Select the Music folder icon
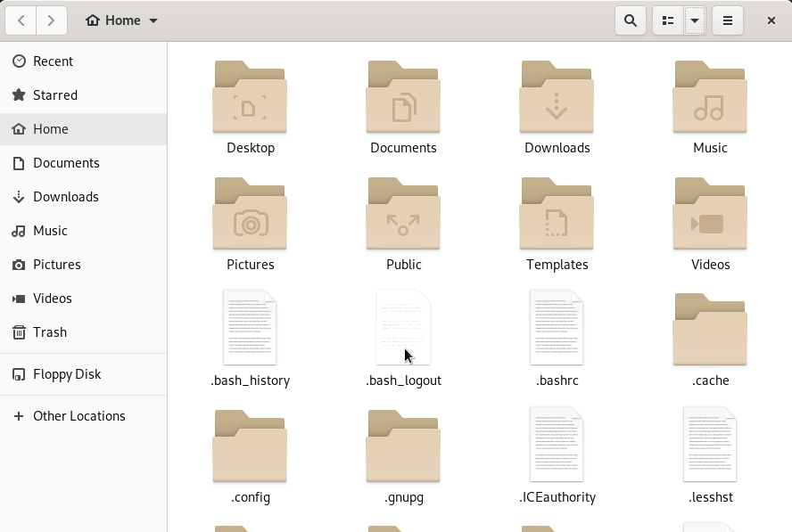 tap(710, 97)
